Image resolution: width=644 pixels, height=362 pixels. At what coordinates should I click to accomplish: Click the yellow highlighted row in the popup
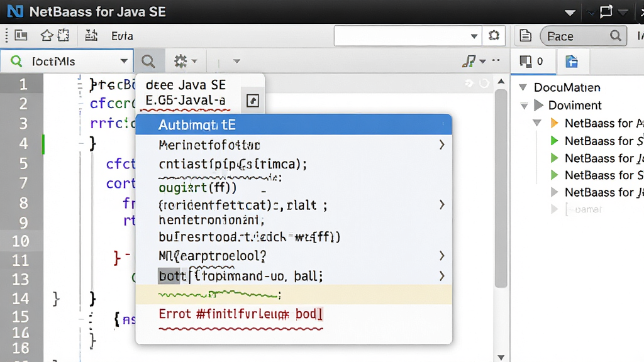coord(294,294)
